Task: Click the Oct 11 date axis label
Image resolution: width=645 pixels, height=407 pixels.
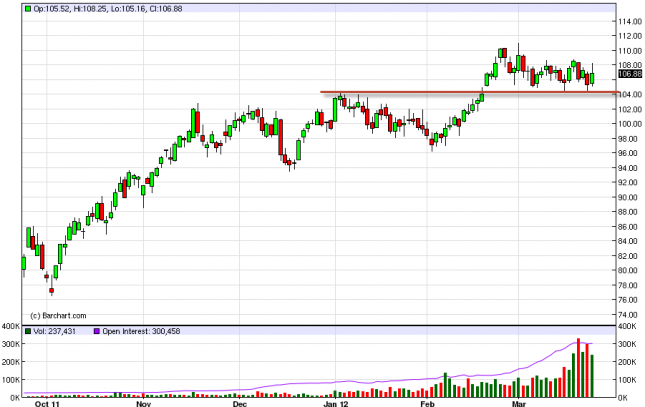Action: coord(47,403)
